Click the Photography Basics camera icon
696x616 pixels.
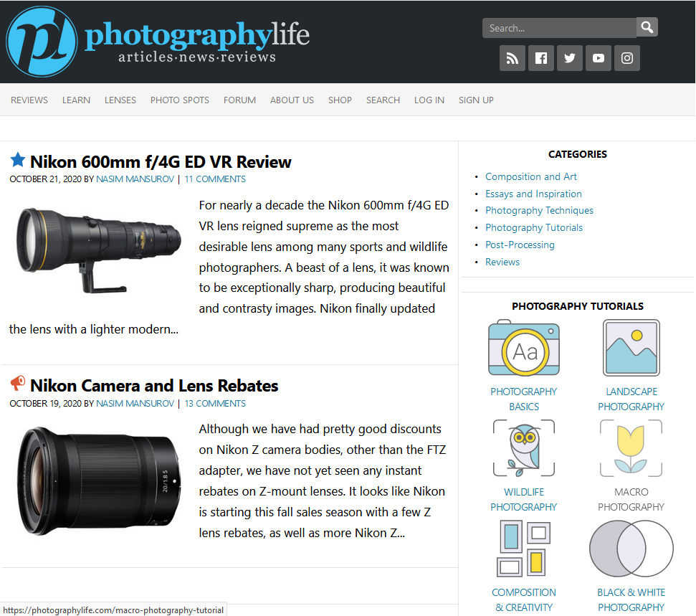pyautogui.click(x=524, y=348)
